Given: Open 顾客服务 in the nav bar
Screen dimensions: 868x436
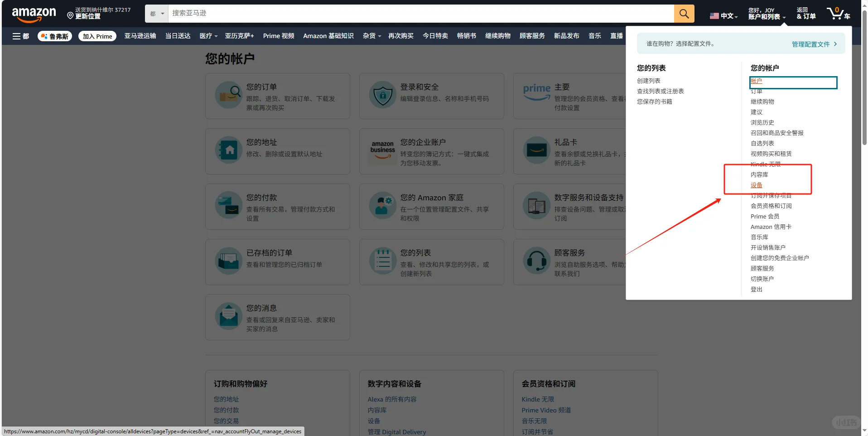Looking at the screenshot, I should pyautogui.click(x=532, y=36).
